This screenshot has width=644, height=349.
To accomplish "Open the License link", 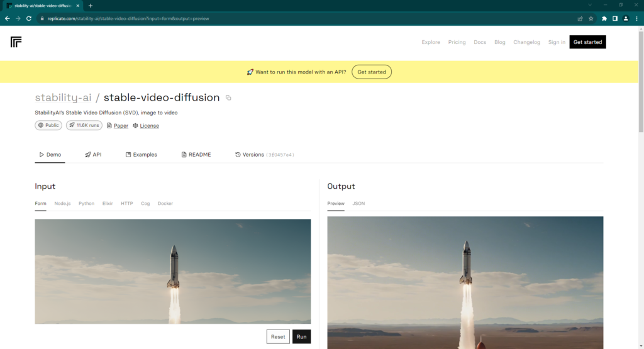I will click(146, 126).
